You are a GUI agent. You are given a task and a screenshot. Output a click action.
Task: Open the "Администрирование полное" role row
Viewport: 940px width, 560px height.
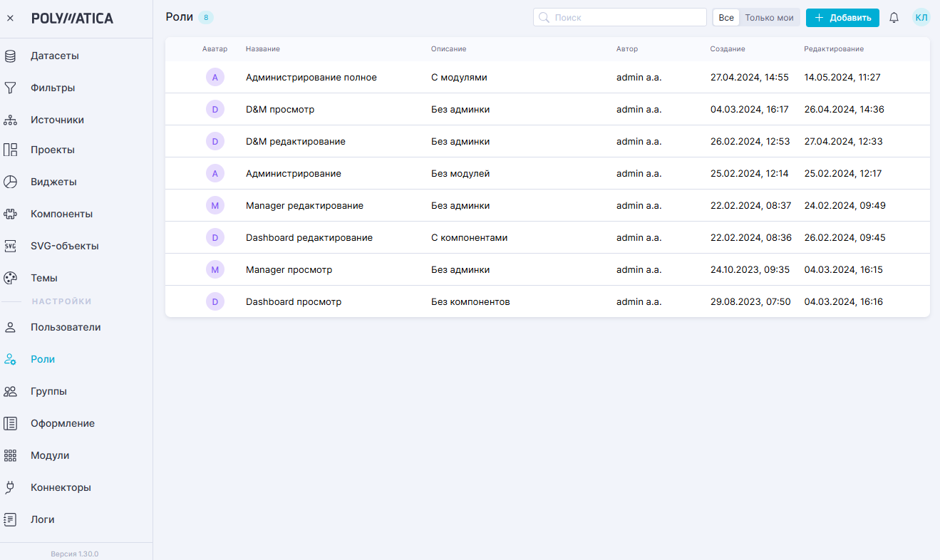coord(311,78)
